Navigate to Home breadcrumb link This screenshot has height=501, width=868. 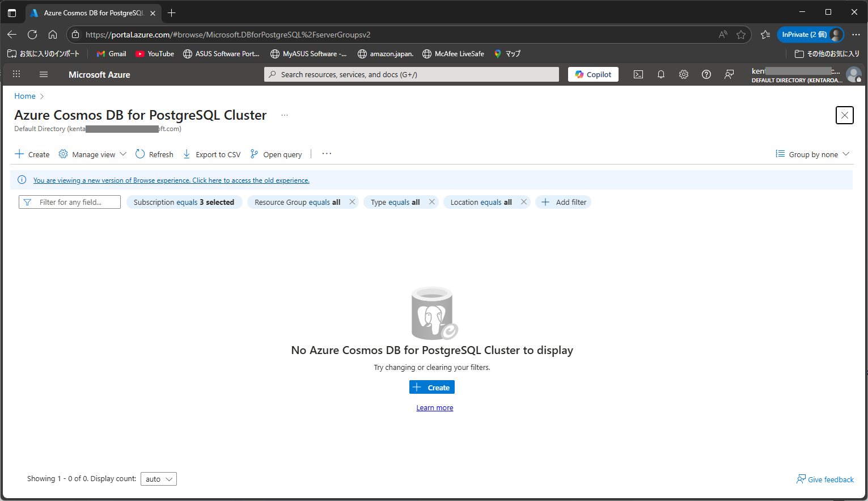point(24,96)
